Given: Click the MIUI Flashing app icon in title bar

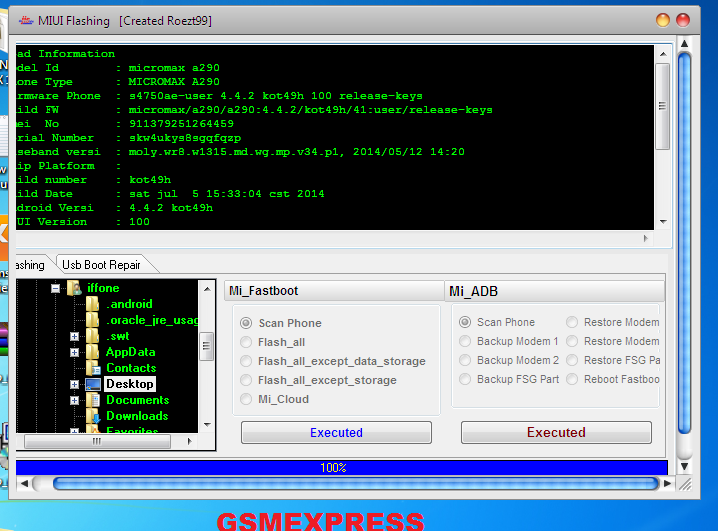Looking at the screenshot, I should click(x=26, y=21).
